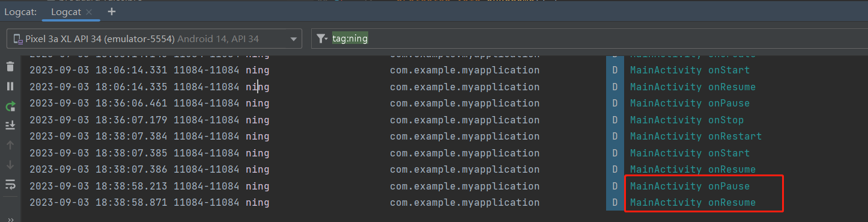The width and height of the screenshot is (868, 222).
Task: Click D level badge on 18:06:14.335 row
Action: coord(615,87)
